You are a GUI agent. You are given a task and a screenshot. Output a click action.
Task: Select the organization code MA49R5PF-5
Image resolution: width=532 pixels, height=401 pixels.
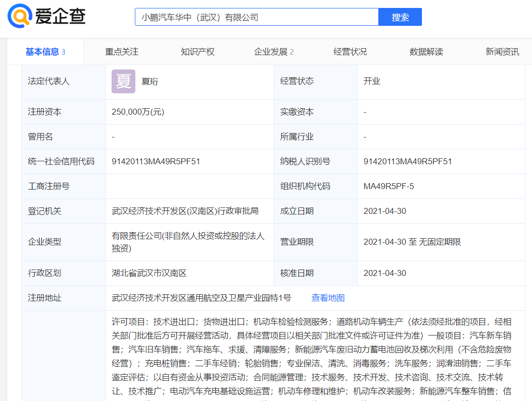[389, 186]
